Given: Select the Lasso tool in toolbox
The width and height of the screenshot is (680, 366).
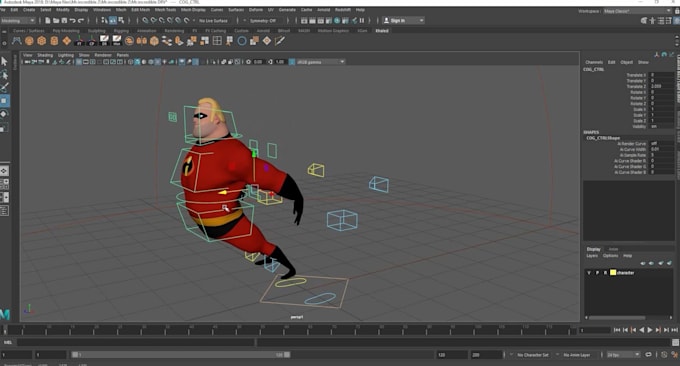Looking at the screenshot, I should pos(4,75).
